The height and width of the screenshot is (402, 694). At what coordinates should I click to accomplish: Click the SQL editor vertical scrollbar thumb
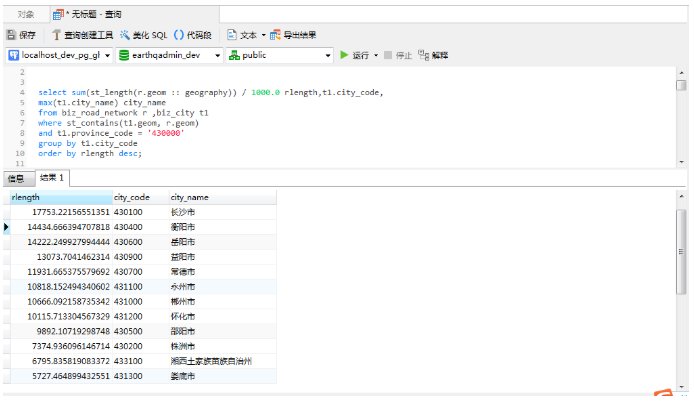tap(681, 85)
